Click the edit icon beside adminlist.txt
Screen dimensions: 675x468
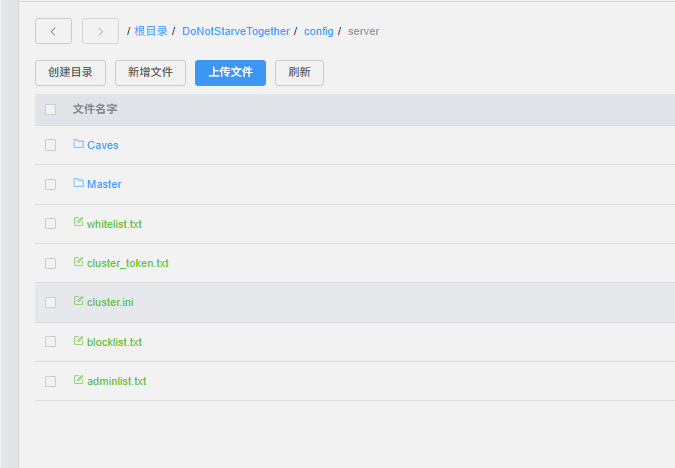click(78, 380)
